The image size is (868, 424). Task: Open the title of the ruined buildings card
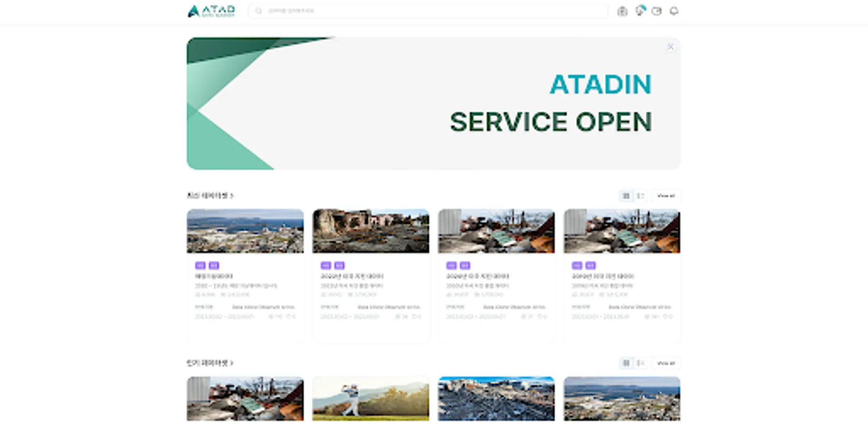352,277
